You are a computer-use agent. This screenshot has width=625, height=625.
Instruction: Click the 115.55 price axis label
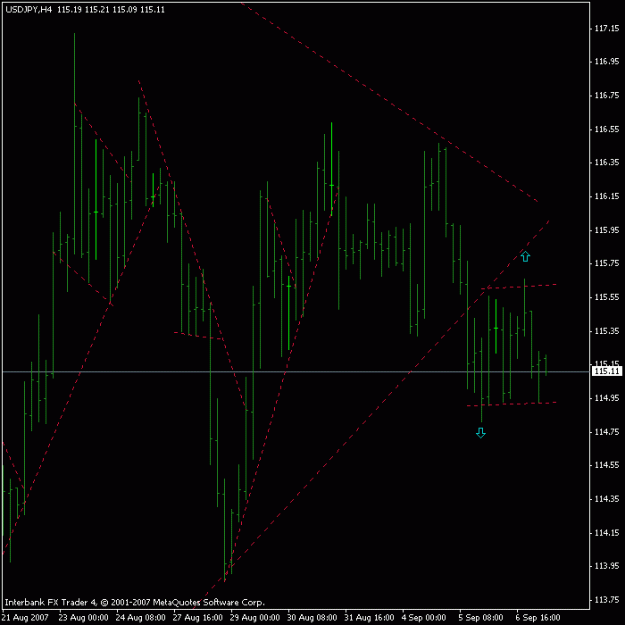coord(607,297)
